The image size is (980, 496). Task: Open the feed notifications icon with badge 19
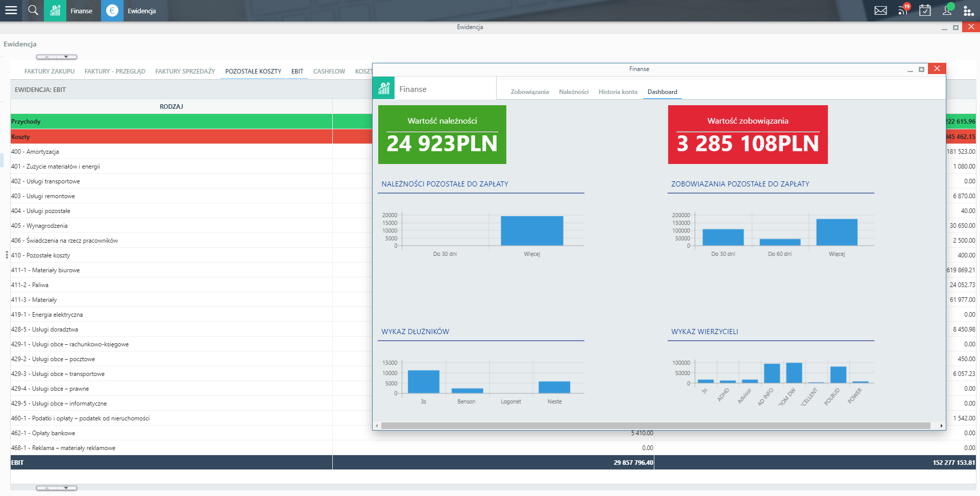[x=903, y=10]
